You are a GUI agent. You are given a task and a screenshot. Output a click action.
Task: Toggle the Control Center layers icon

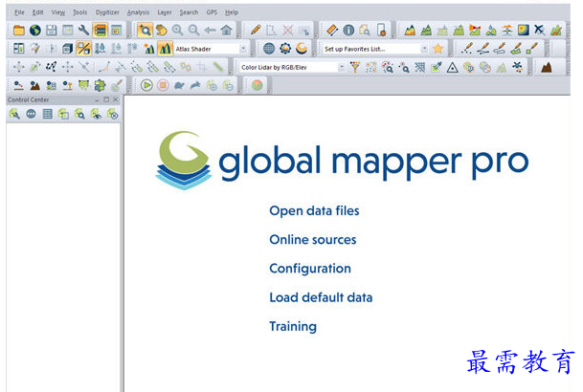tap(100, 30)
